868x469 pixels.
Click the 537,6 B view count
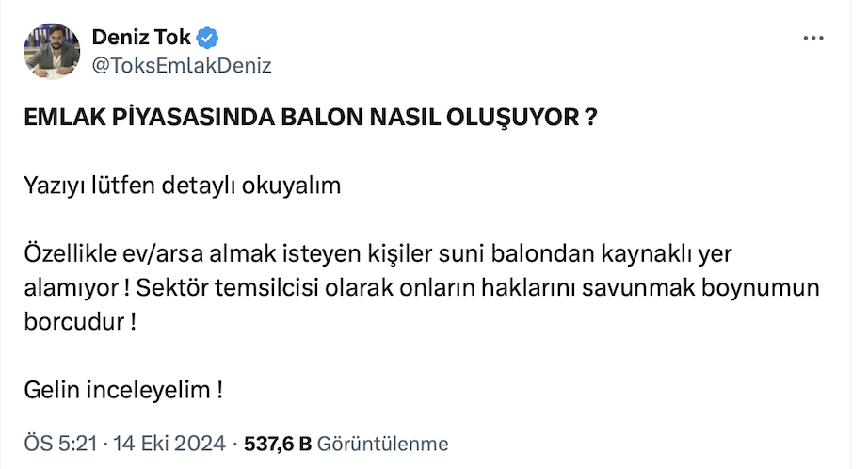[x=278, y=443]
